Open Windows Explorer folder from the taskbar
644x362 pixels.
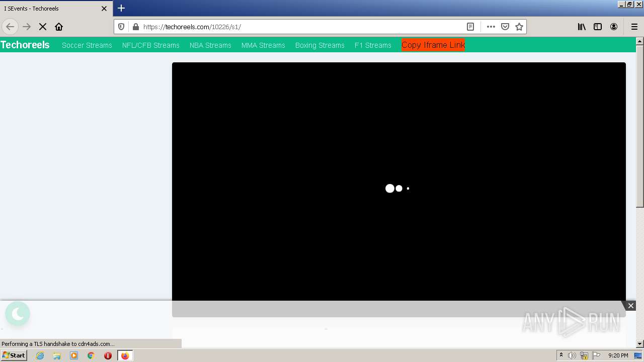57,355
